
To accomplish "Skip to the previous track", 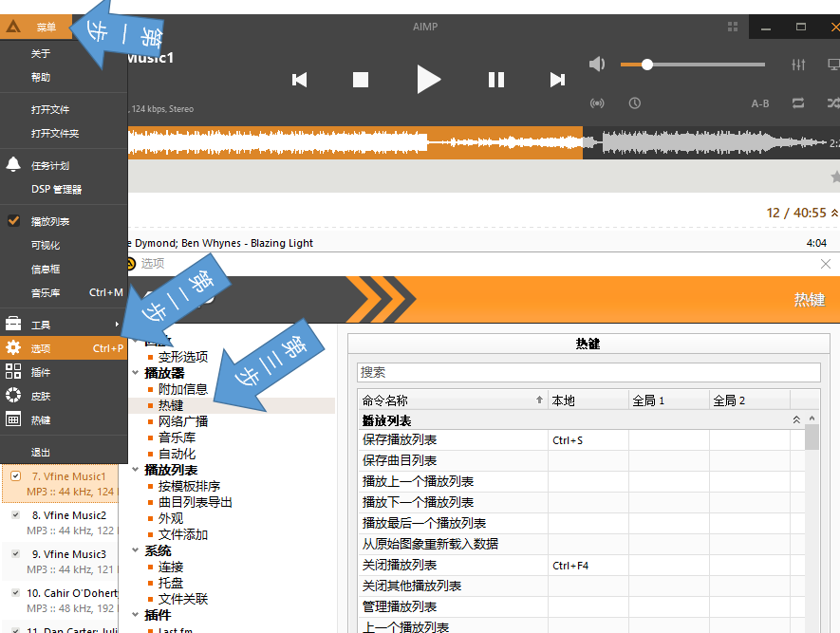I will tap(300, 80).
